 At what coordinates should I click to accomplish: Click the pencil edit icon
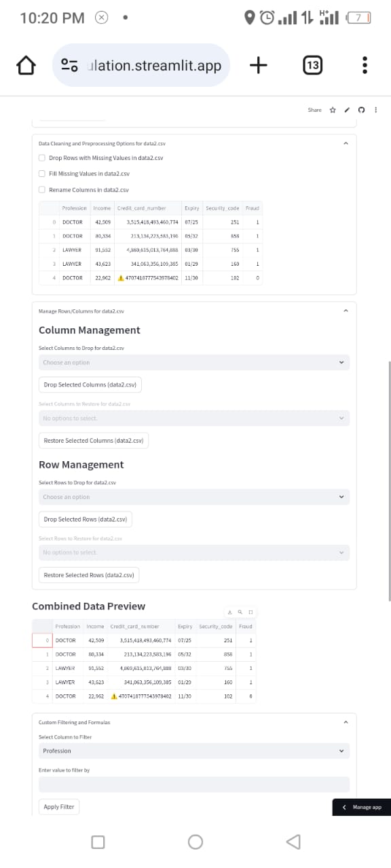pos(347,110)
